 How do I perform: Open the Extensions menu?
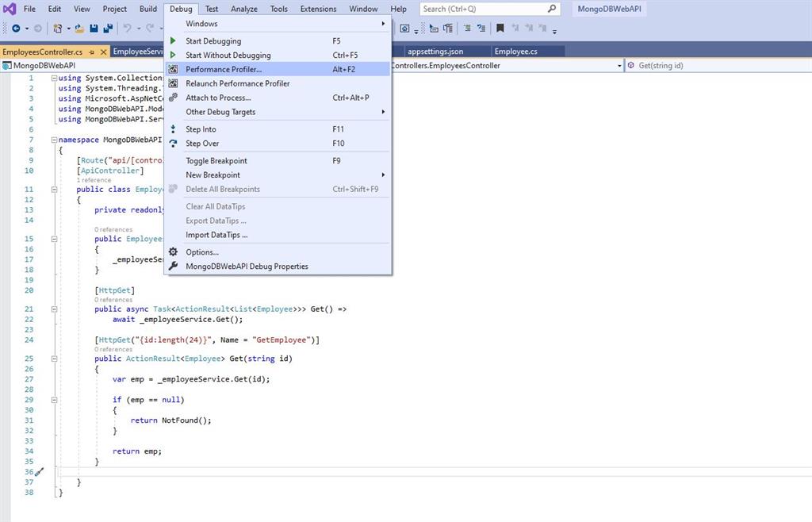click(317, 9)
